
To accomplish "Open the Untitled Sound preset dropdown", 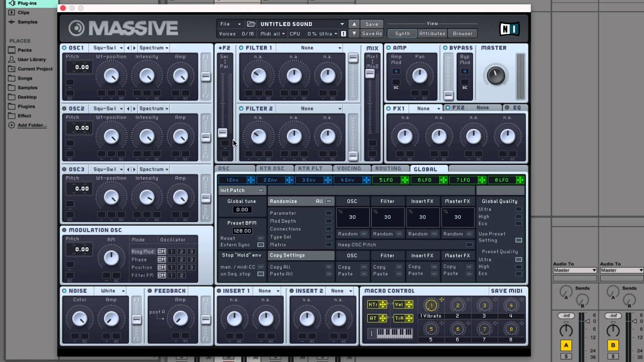I will (302, 24).
